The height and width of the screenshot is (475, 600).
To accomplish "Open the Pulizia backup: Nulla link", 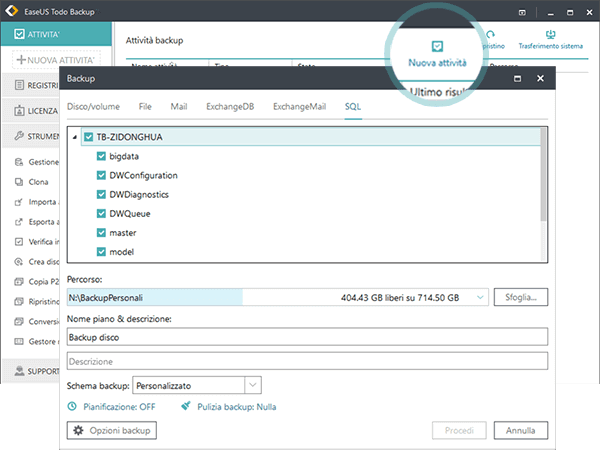I will 237,406.
